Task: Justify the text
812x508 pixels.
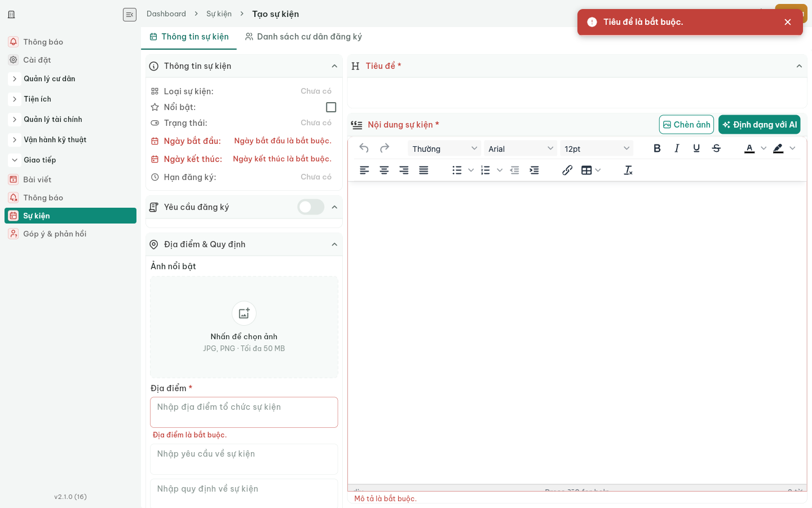Action: tap(423, 170)
